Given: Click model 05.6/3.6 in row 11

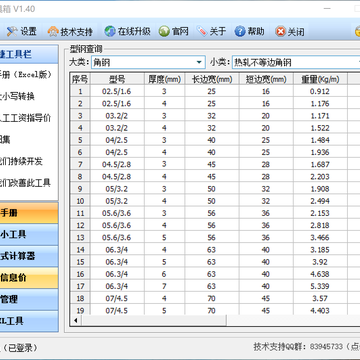Looking at the screenshot, I should (117, 213).
